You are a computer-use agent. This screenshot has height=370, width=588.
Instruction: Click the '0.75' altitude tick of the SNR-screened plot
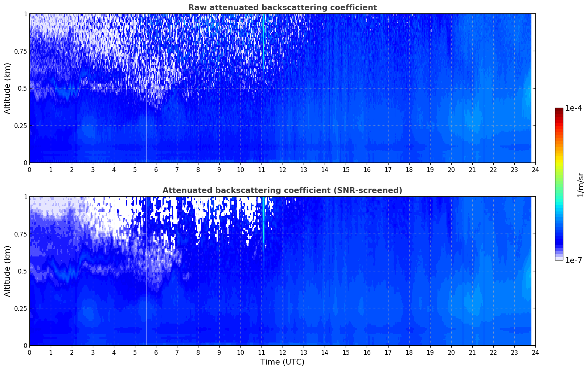click(21, 234)
